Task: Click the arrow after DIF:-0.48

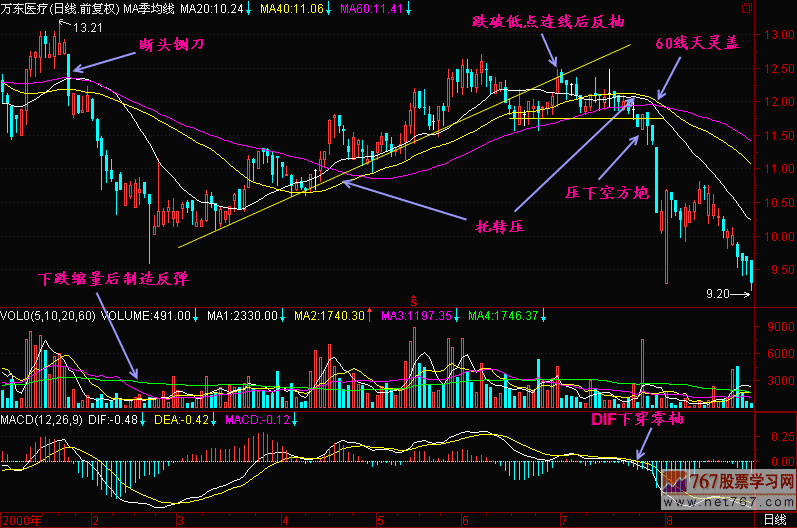Action: point(141,420)
